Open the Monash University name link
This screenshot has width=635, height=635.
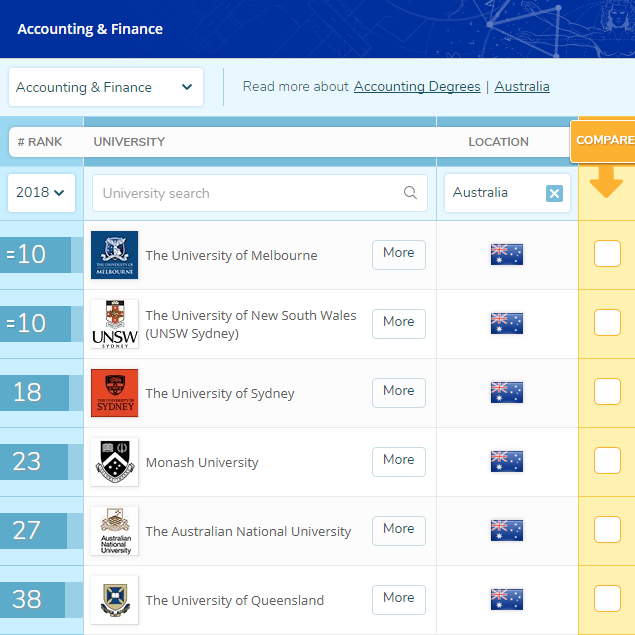click(202, 462)
